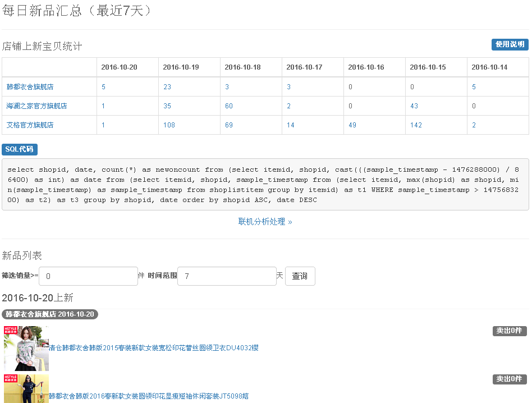Click 韩都衣舍 zero count for 2016-10-15
The image size is (532, 403).
(412, 87)
